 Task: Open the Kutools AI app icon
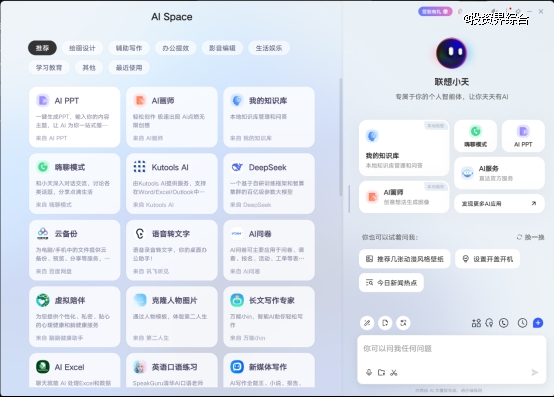click(x=140, y=167)
